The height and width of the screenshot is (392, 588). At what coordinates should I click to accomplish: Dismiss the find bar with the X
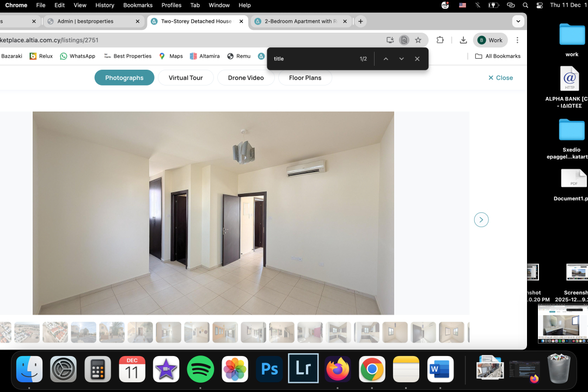pyautogui.click(x=417, y=58)
